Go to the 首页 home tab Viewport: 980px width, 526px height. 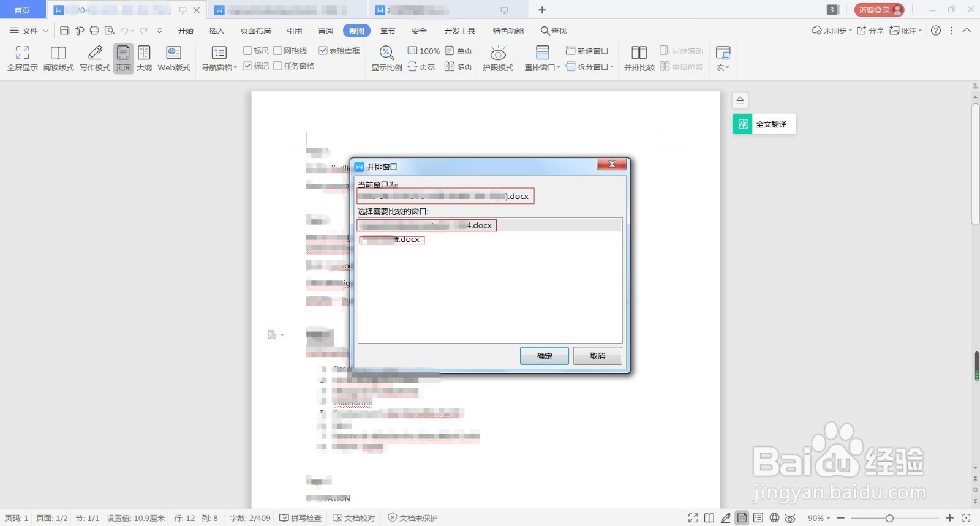pos(23,10)
